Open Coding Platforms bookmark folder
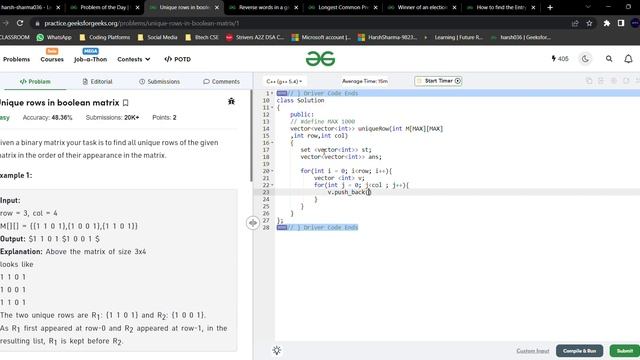 click(x=105, y=37)
